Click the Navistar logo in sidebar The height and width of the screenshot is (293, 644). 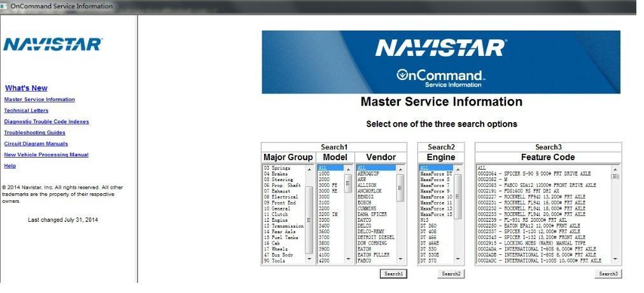(x=53, y=44)
